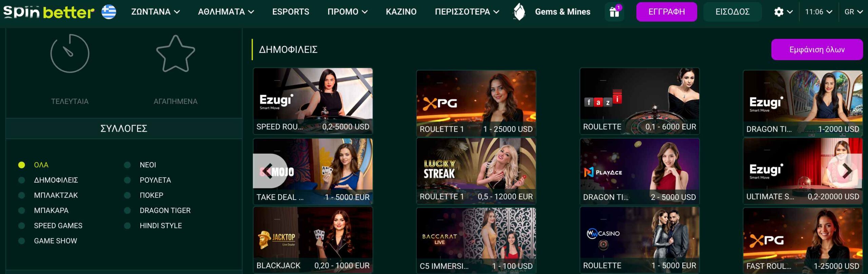This screenshot has width=868, height=274.
Task: Click the Greek flag icon
Action: coord(109,12)
